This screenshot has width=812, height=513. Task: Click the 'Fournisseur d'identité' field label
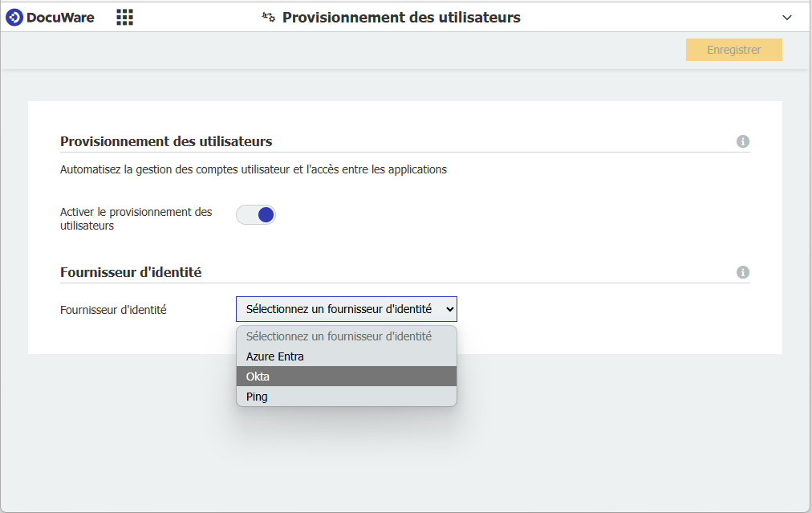click(x=113, y=310)
